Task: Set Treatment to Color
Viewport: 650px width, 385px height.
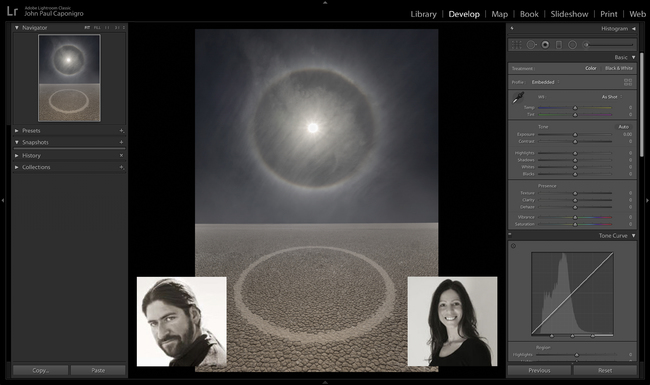Action: pyautogui.click(x=591, y=68)
